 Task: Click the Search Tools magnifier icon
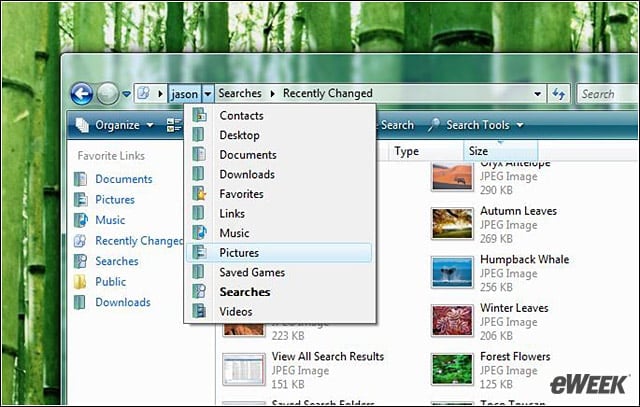click(x=434, y=125)
